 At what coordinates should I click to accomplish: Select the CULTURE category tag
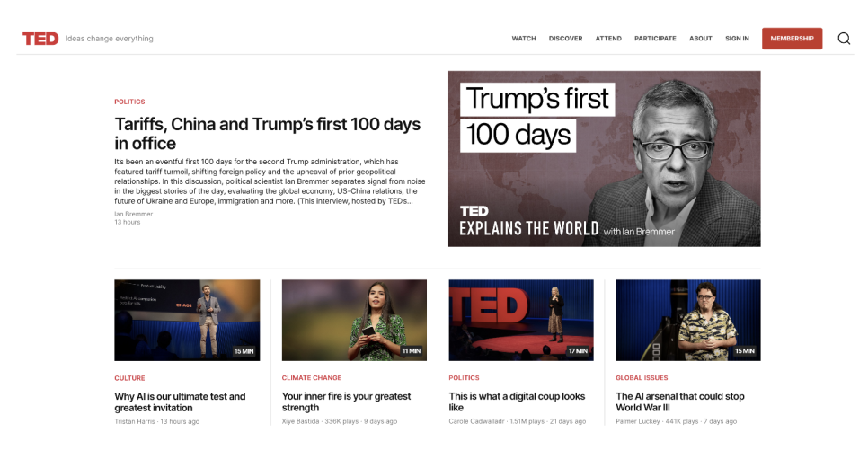(129, 377)
